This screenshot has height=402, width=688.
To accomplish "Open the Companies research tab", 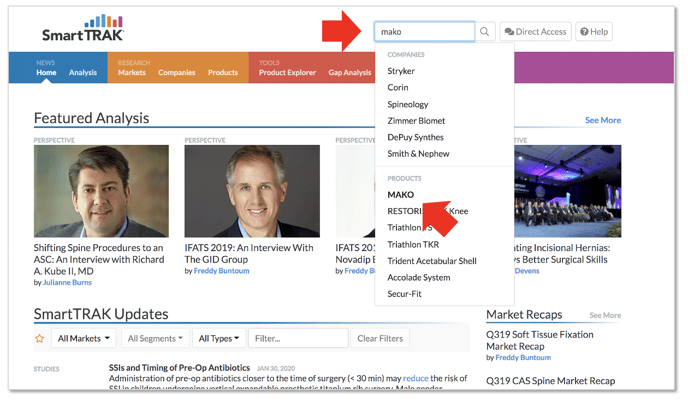I will (x=176, y=72).
